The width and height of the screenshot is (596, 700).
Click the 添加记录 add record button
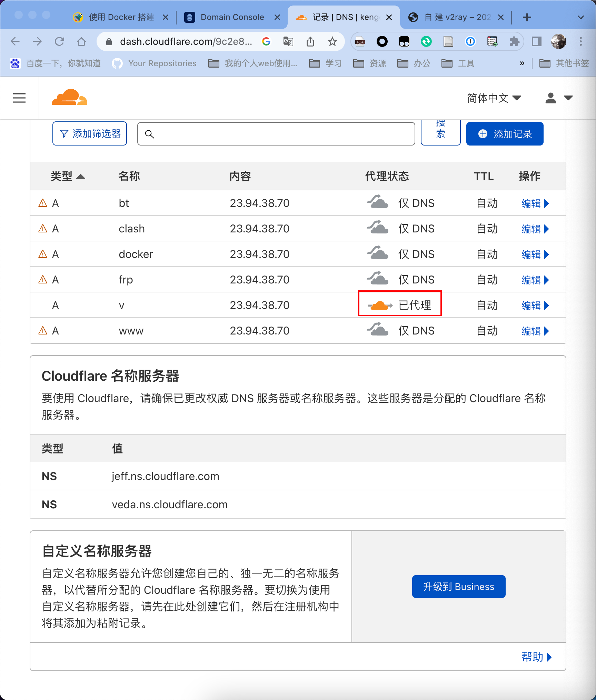coord(505,134)
